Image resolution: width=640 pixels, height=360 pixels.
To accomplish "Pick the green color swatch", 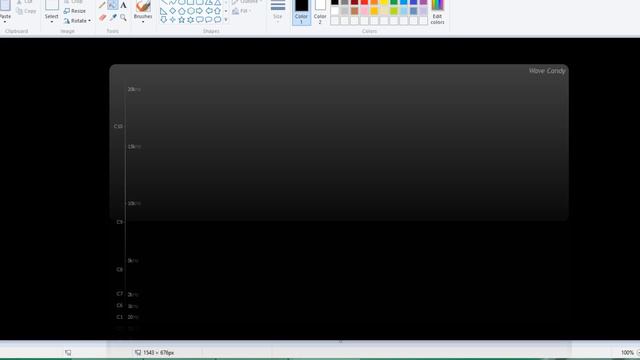I will [x=394, y=2].
